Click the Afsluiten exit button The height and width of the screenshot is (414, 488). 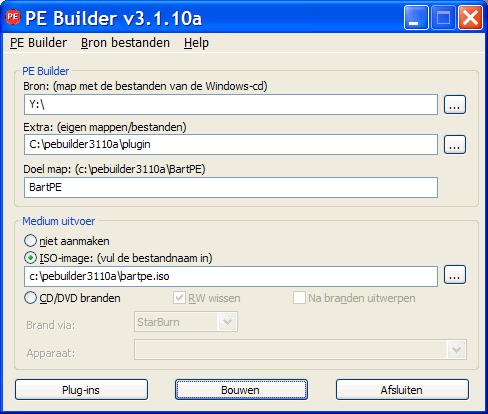tap(402, 389)
